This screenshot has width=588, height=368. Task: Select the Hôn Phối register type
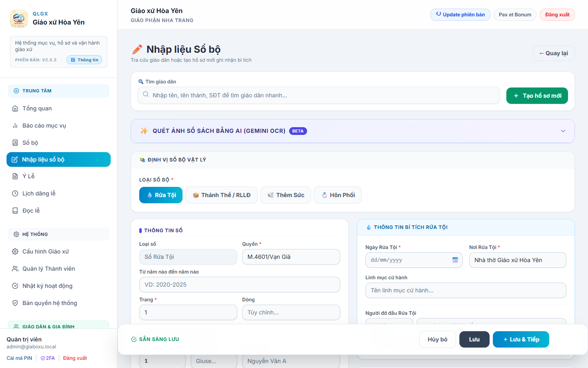338,195
